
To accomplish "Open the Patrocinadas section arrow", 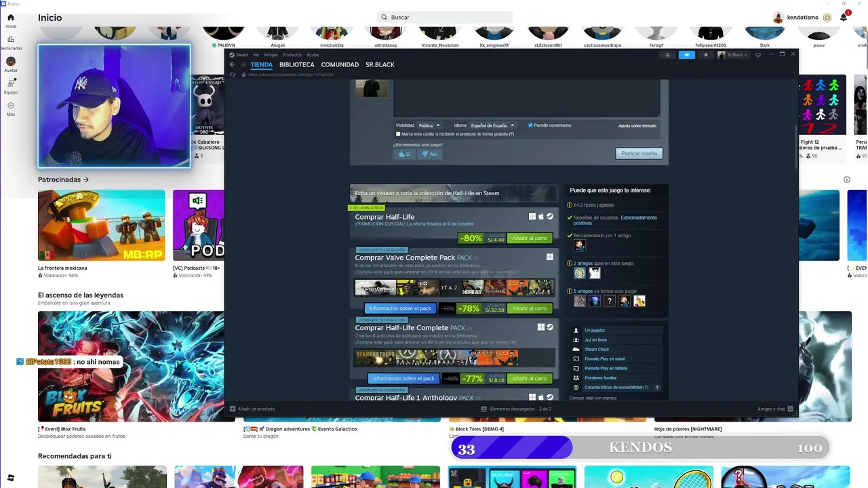I will coord(86,180).
